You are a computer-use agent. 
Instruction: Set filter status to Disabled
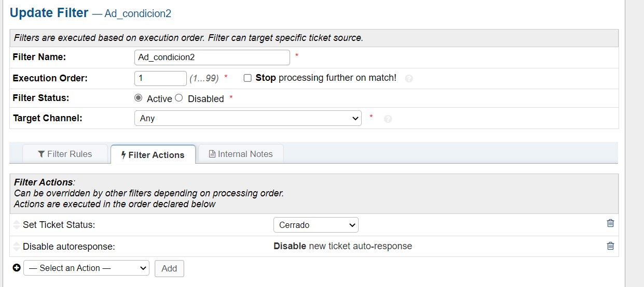[179, 98]
